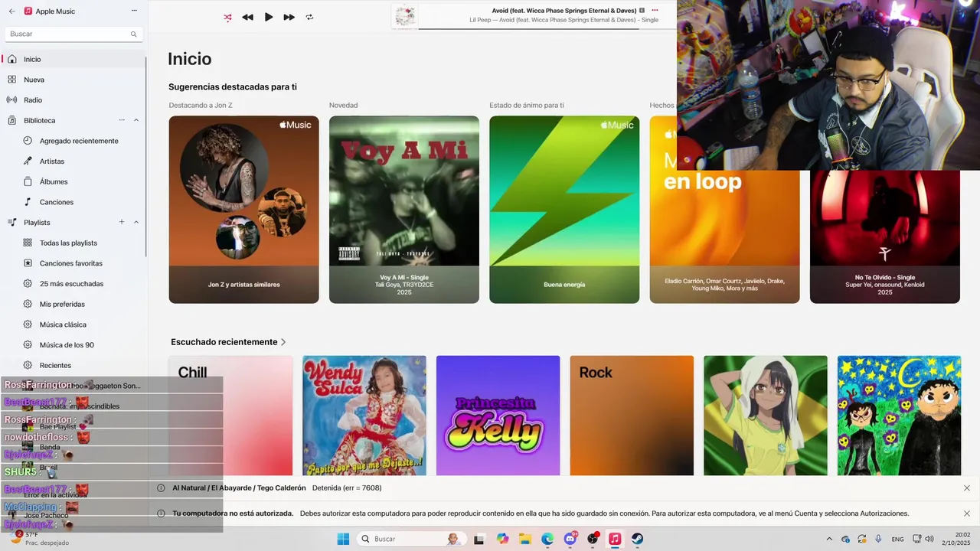Toggle shuffle in the playback controls
The height and width of the screenshot is (551, 980).
227,17
